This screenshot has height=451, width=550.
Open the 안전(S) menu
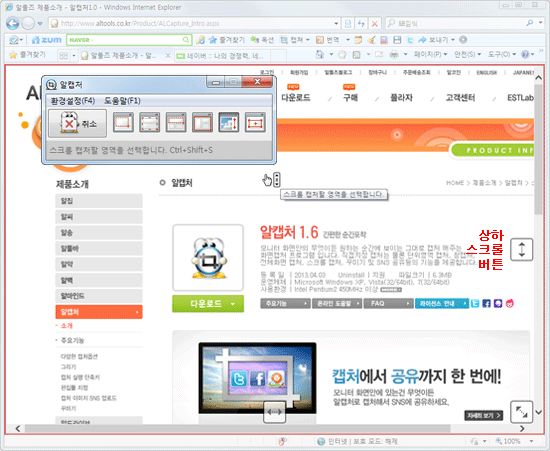tap(467, 54)
